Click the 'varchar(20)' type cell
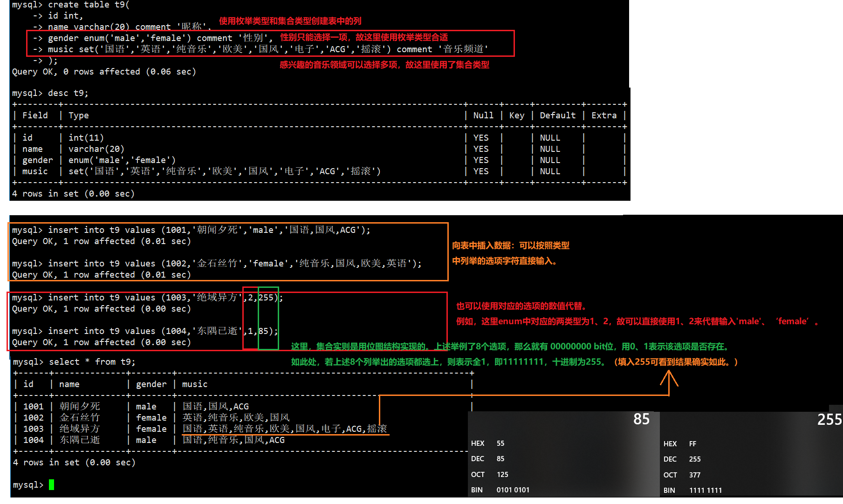This screenshot has width=843, height=504. [x=96, y=149]
